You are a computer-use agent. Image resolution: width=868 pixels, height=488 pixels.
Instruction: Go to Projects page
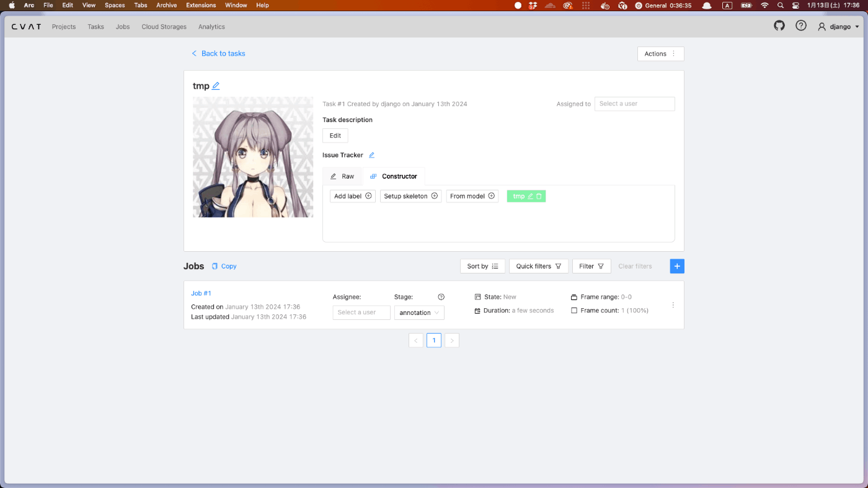(64, 27)
